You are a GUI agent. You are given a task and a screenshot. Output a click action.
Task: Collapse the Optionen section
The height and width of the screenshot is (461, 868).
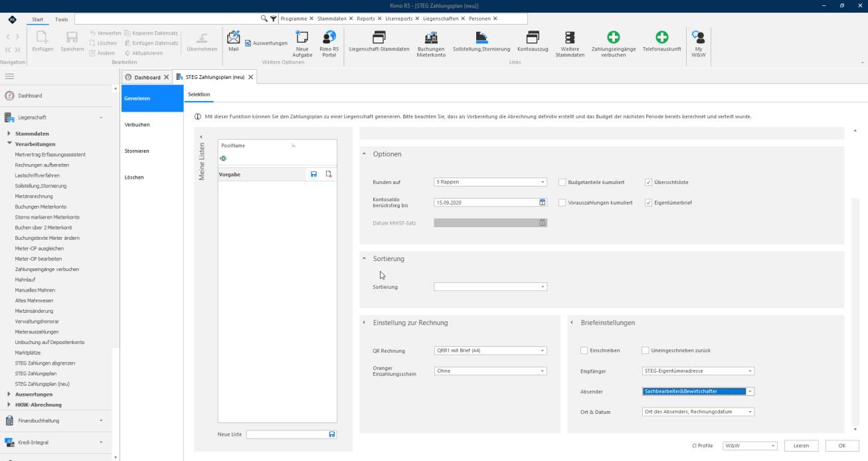click(364, 154)
